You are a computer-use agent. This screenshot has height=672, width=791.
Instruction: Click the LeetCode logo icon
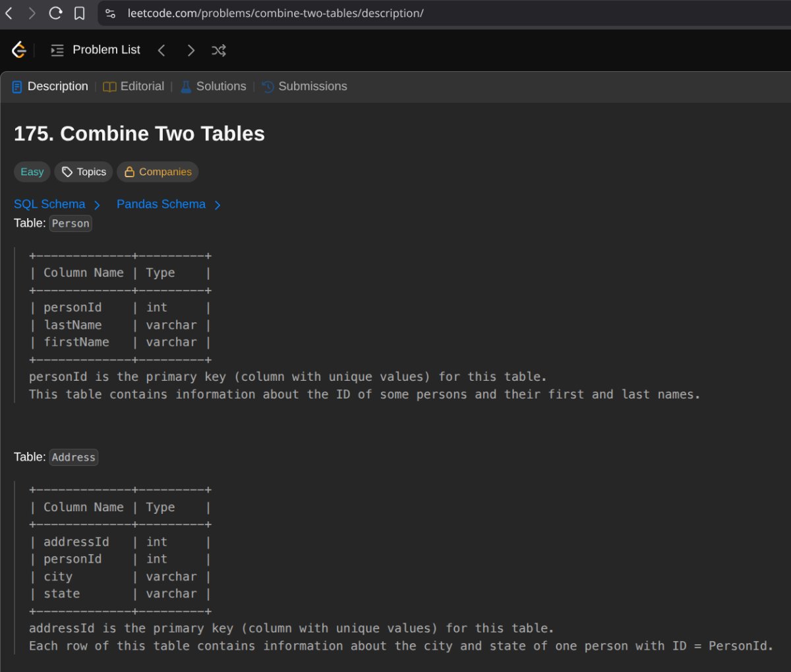pyautogui.click(x=19, y=50)
